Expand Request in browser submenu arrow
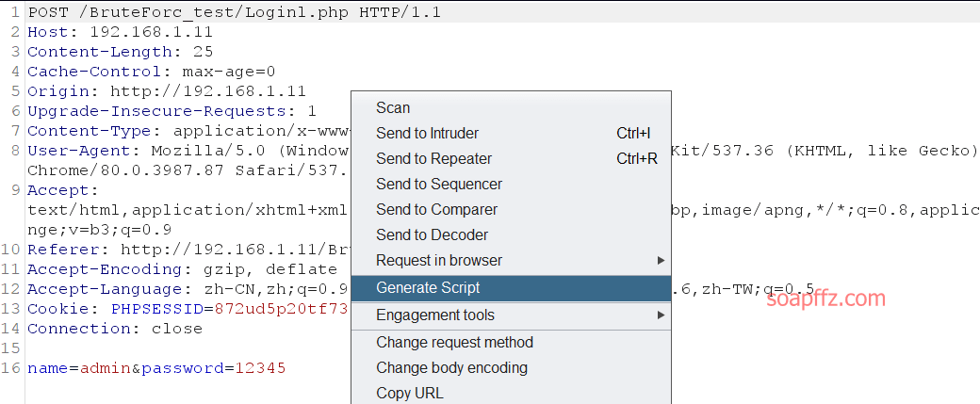This screenshot has width=980, height=404. pos(661,260)
